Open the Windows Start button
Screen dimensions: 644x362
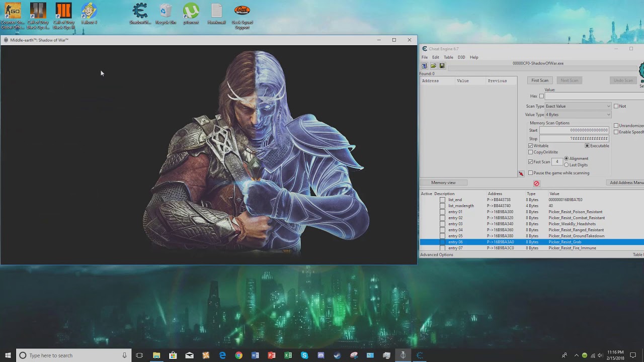point(8,355)
